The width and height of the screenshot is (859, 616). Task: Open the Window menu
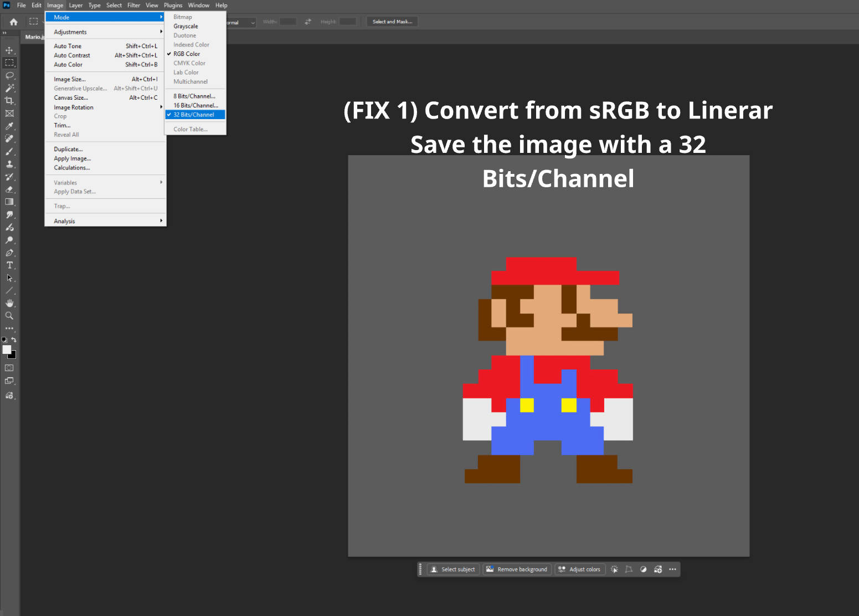click(199, 6)
